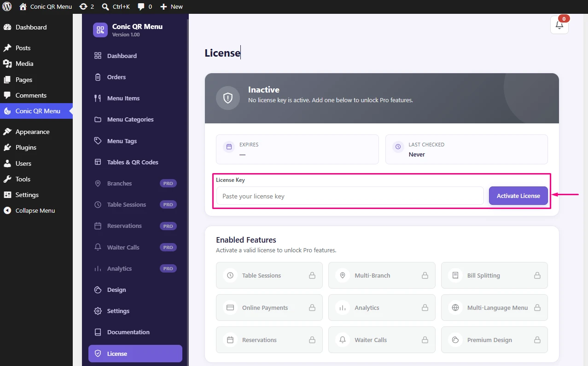This screenshot has width=588, height=366.
Task: Click the Version 1.00 text
Action: click(126, 35)
